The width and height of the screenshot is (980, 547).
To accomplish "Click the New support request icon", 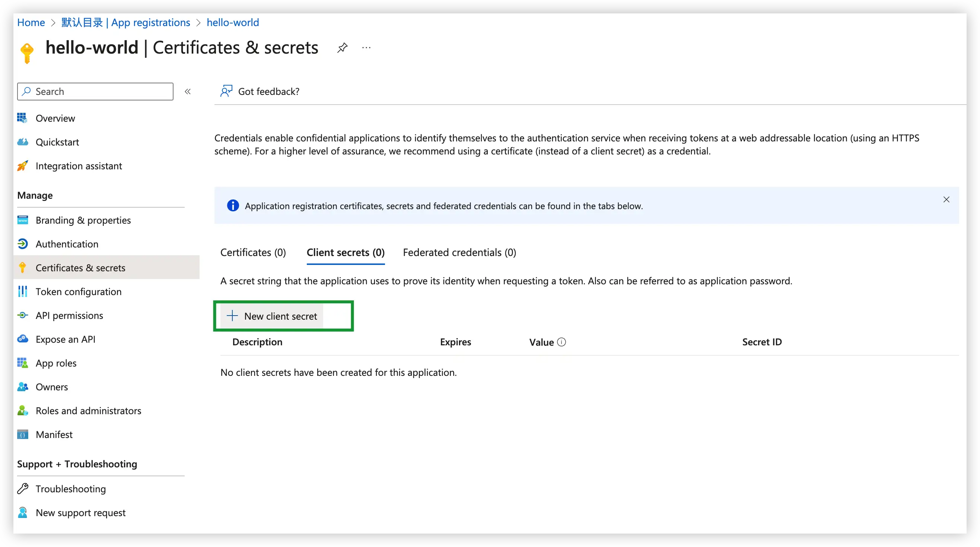I will pyautogui.click(x=22, y=513).
